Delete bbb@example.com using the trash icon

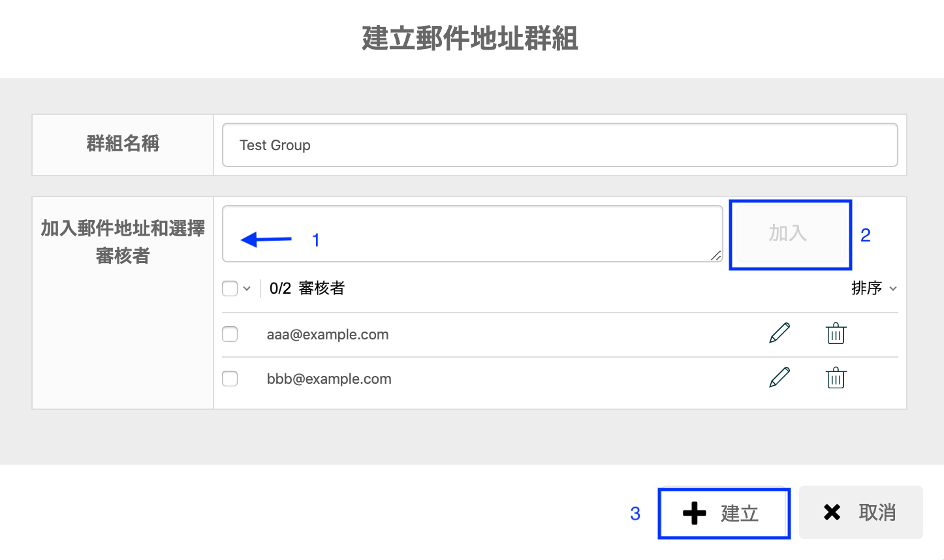point(836,377)
